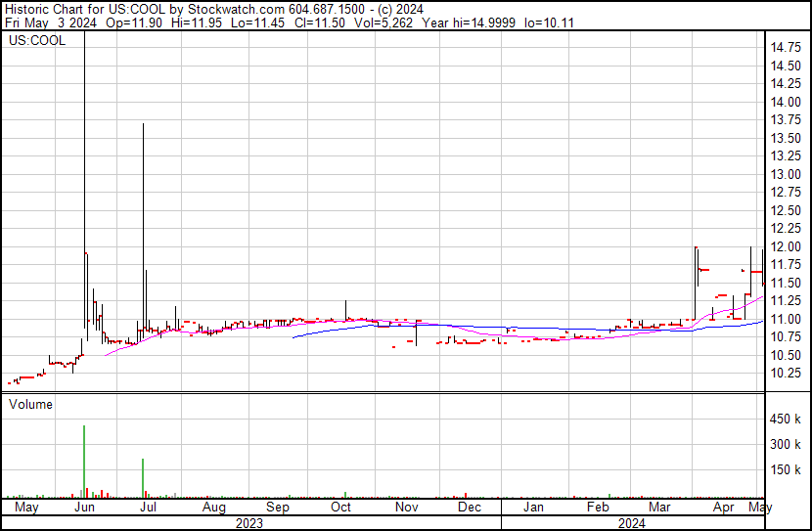
Task: Click the 300 k volume axis label
Action: (x=786, y=445)
